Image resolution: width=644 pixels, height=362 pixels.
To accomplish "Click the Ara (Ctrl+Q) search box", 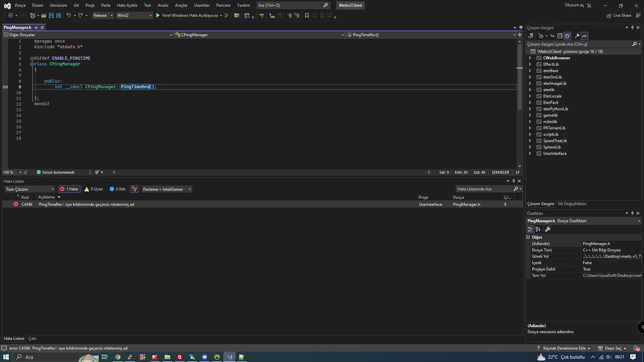I will pyautogui.click(x=293, y=5).
